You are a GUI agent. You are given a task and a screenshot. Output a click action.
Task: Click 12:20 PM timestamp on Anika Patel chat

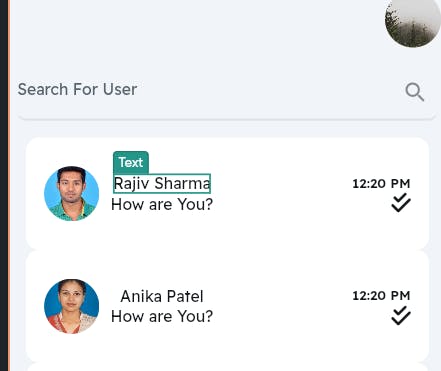pos(381,296)
